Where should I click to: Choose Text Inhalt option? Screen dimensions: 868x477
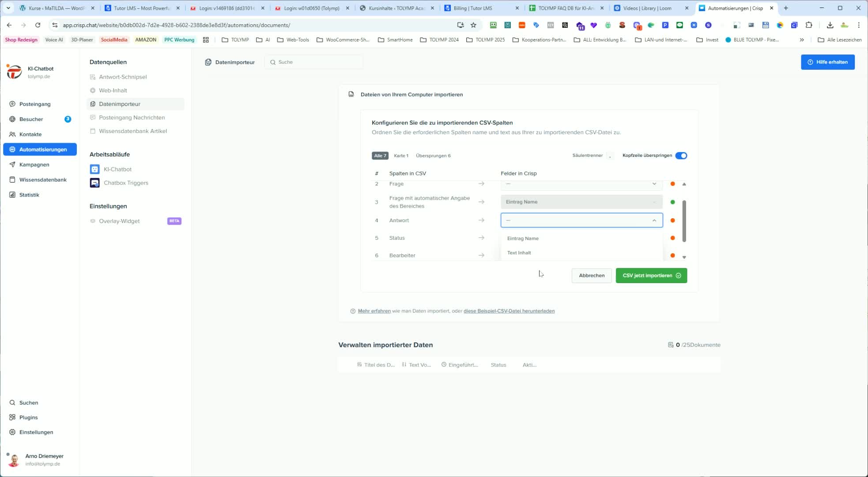[519, 253]
